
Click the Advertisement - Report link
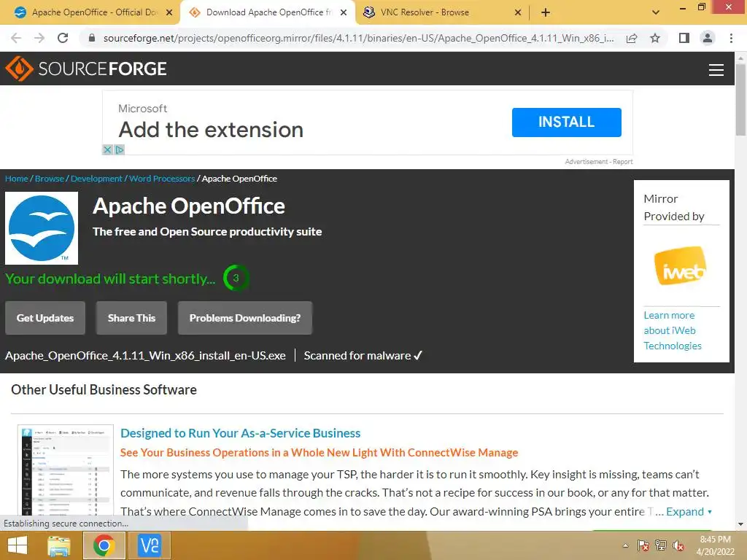coord(599,162)
